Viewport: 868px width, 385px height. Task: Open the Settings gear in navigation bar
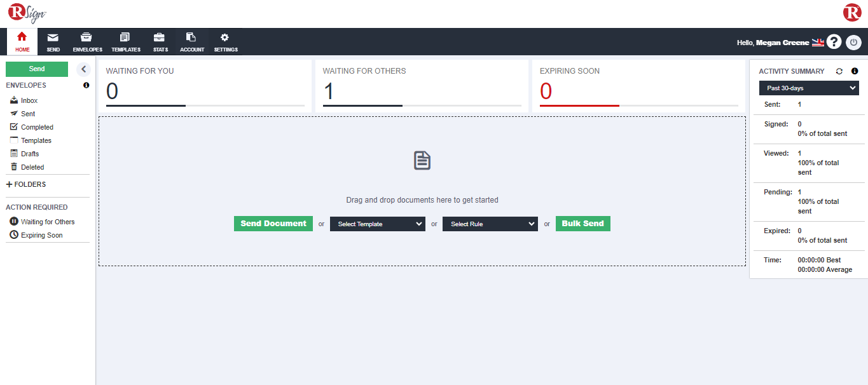click(225, 42)
